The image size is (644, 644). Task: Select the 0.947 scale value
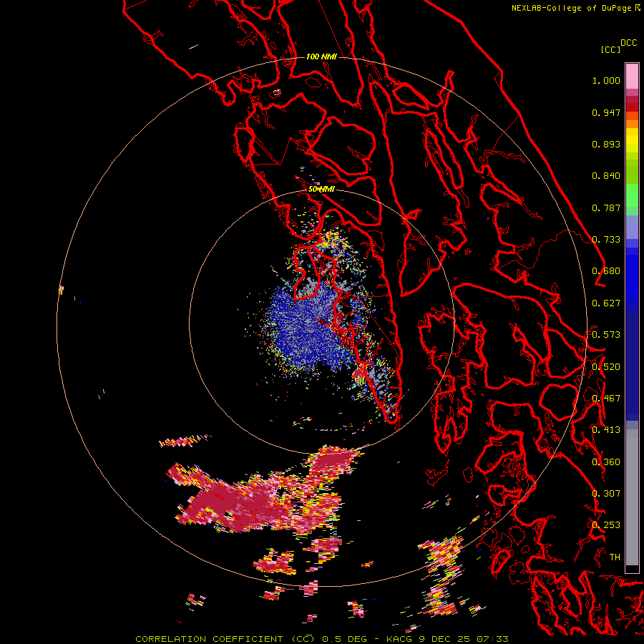[606, 112]
